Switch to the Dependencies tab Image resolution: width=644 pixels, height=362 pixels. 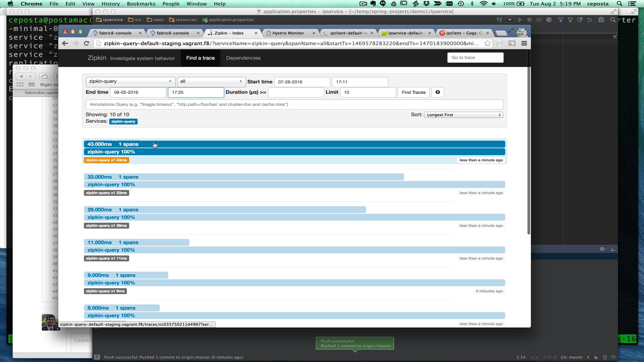[x=243, y=58]
